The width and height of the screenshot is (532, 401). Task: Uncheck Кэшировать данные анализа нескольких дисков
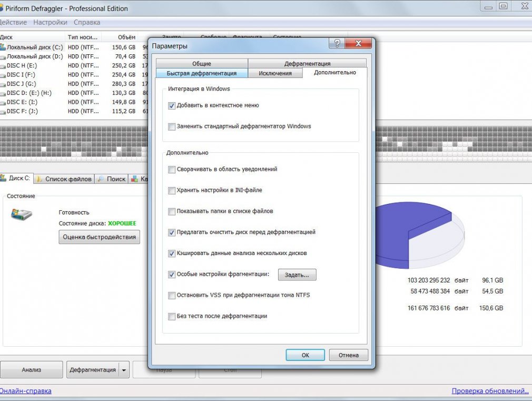(x=172, y=253)
